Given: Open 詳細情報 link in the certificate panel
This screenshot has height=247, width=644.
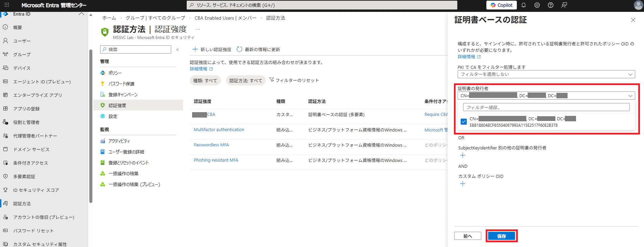Looking at the screenshot, I should coord(469,57).
